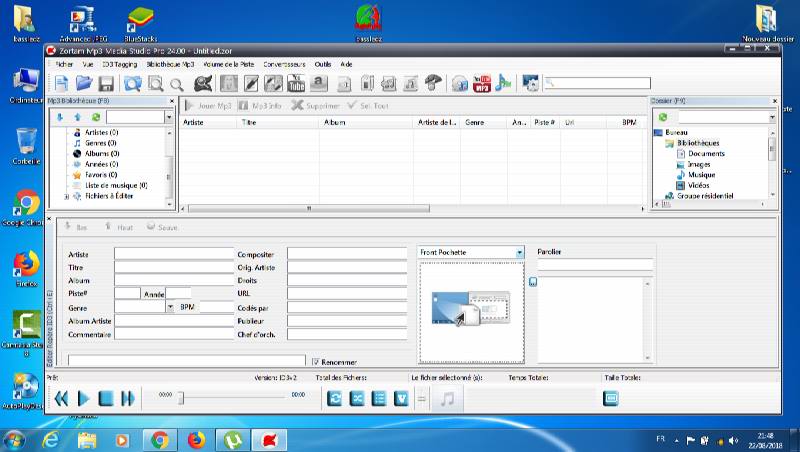The height and width of the screenshot is (452, 800).
Task: Click the shuffle icon in player bar
Action: tap(357, 398)
